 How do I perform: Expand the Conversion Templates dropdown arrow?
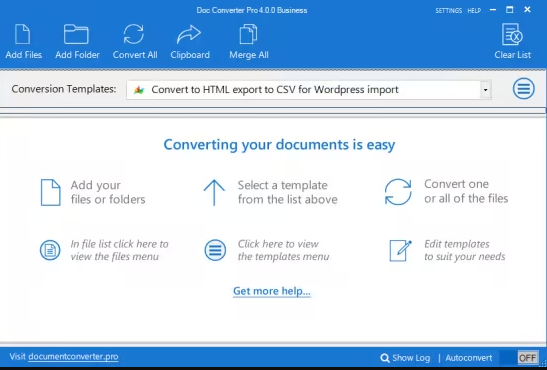486,90
